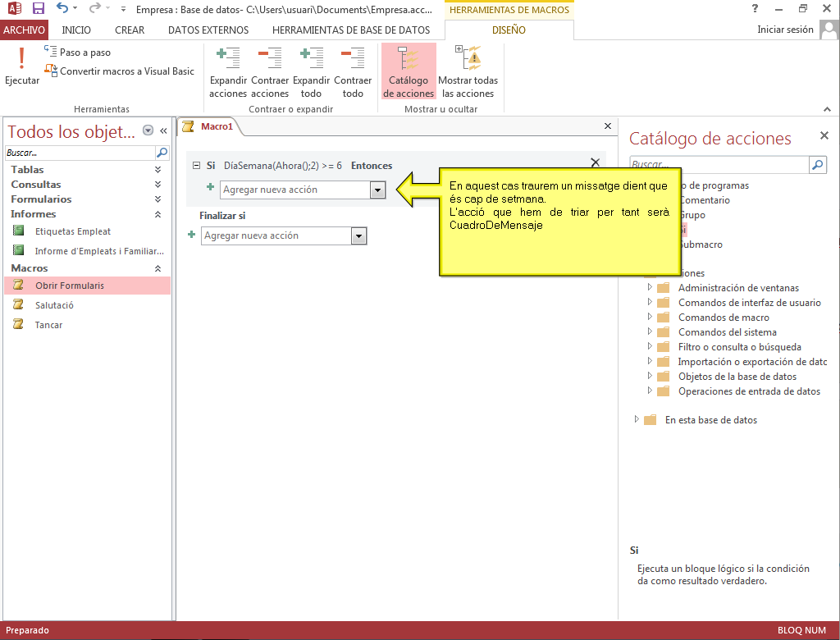Click Expandir acciones icon
This screenshot has width=840, height=640.
228,72
